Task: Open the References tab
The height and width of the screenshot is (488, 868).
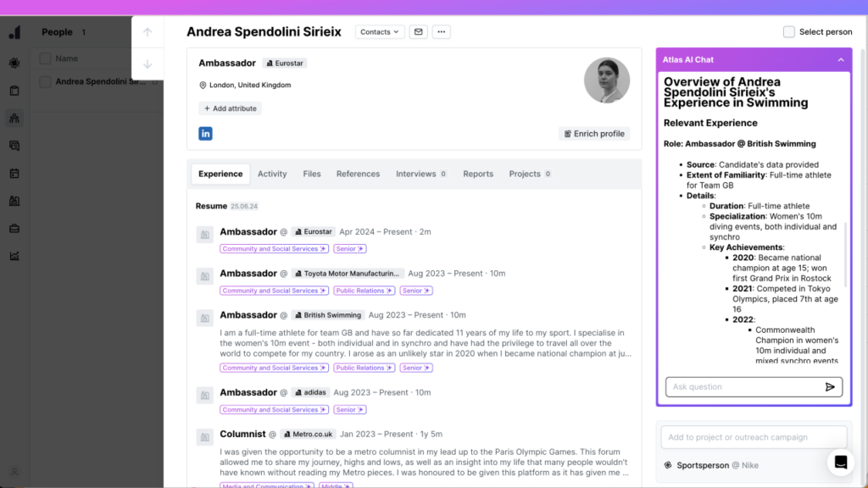Action: tap(358, 174)
